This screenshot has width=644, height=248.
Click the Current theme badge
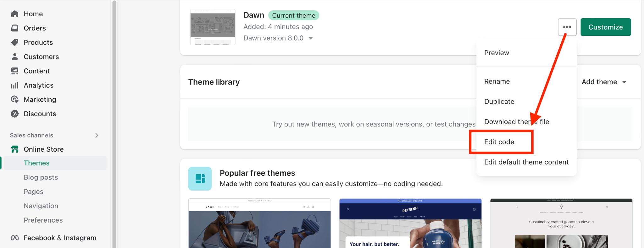click(294, 15)
